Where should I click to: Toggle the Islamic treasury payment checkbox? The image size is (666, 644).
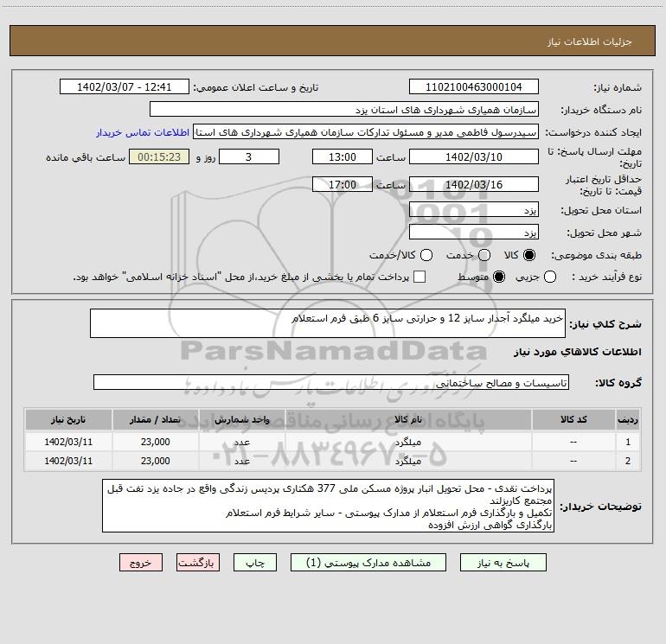click(419, 277)
